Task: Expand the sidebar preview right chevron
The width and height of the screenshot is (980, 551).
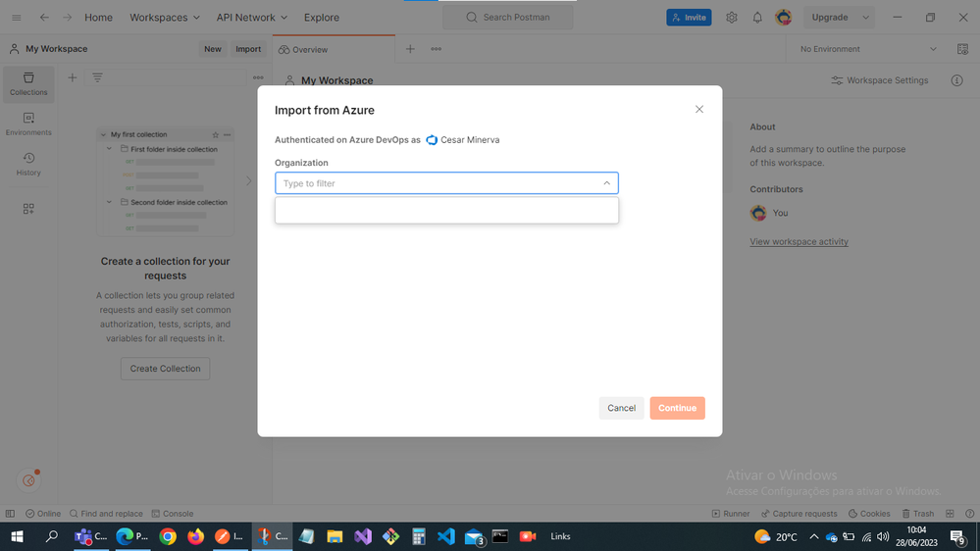Action: click(x=249, y=181)
